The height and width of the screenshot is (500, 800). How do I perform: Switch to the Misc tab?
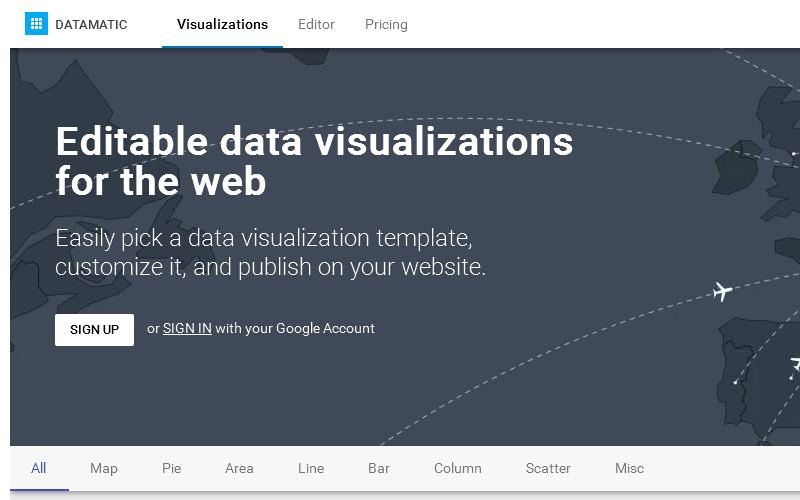(x=630, y=468)
